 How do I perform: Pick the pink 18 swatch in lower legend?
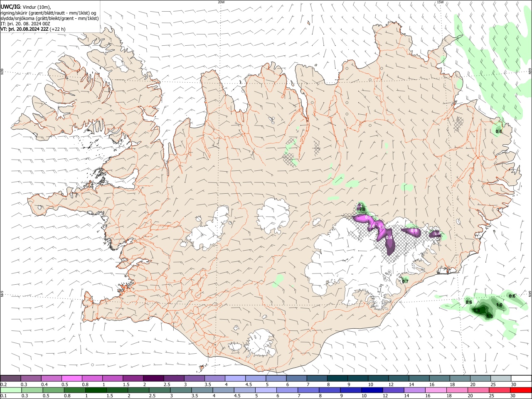coord(456,390)
